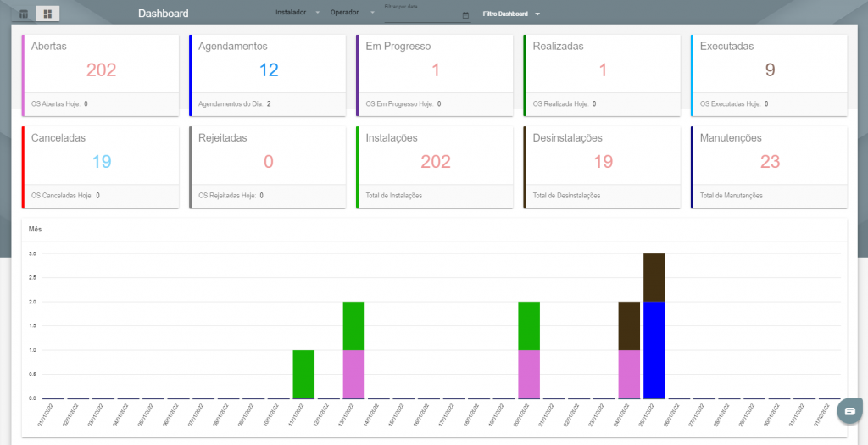
Task: Open the Abertas card showing 202
Action: [100, 75]
